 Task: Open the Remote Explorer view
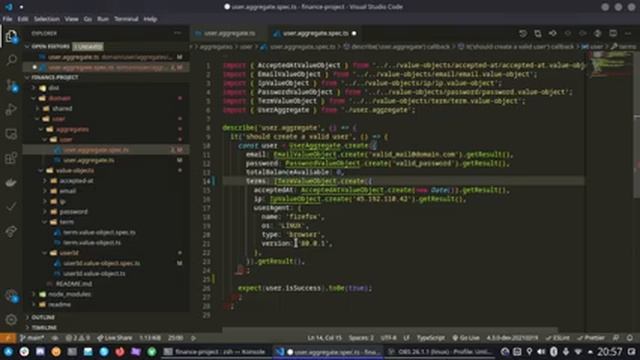coord(11,134)
